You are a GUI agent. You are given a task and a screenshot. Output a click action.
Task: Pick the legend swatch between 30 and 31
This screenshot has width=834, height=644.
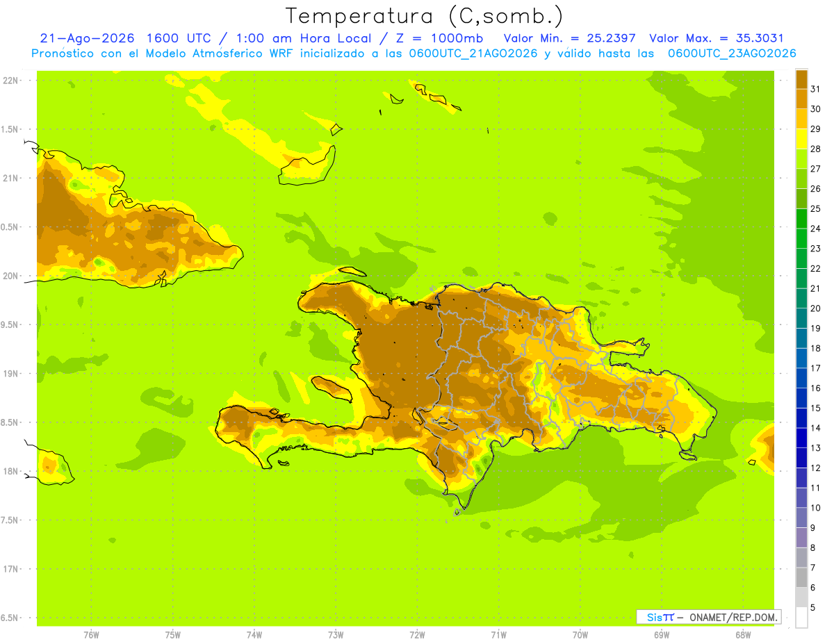801,99
